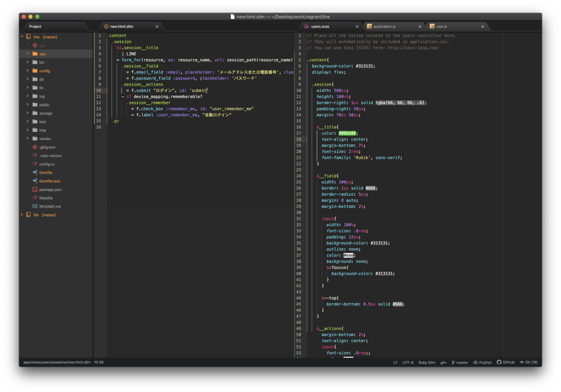Click the document icon in the title bar

232,17
